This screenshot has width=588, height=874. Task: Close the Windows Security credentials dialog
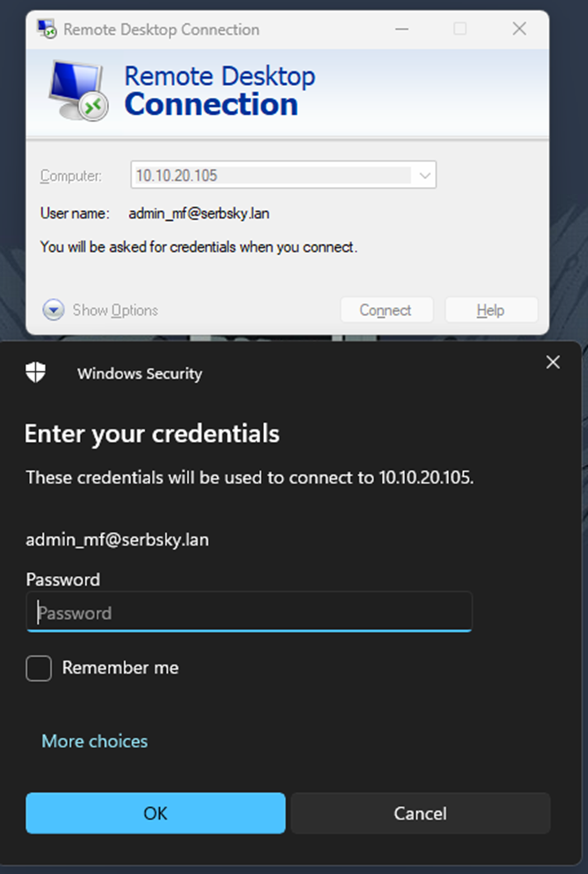553,363
